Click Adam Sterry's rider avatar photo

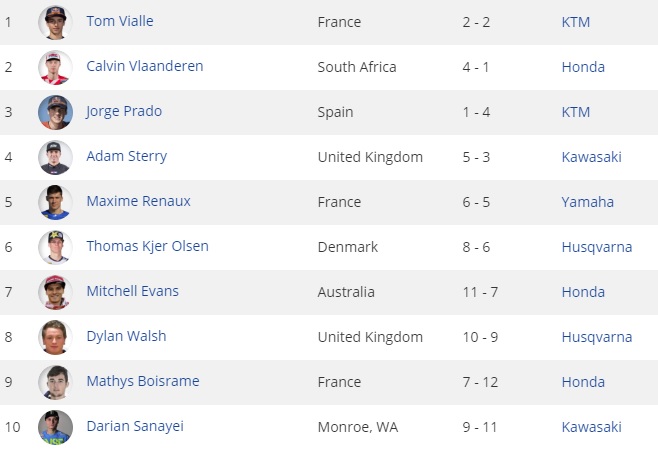coord(55,157)
